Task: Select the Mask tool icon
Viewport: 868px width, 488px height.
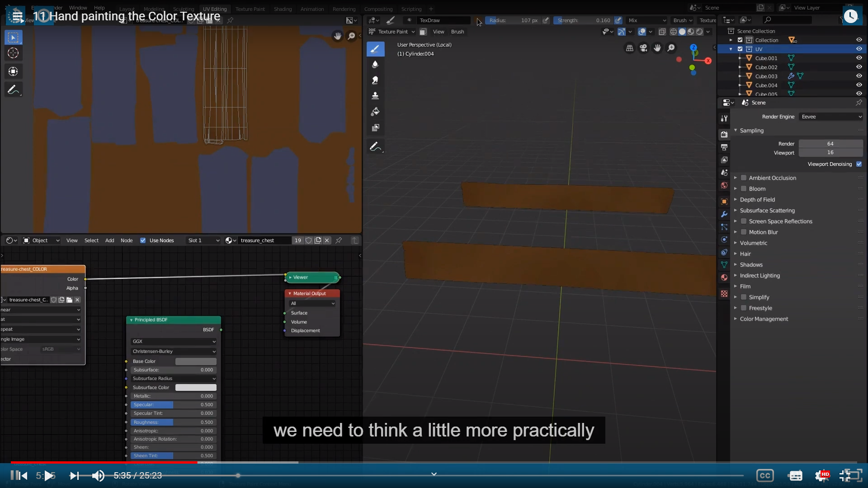Action: tap(375, 128)
